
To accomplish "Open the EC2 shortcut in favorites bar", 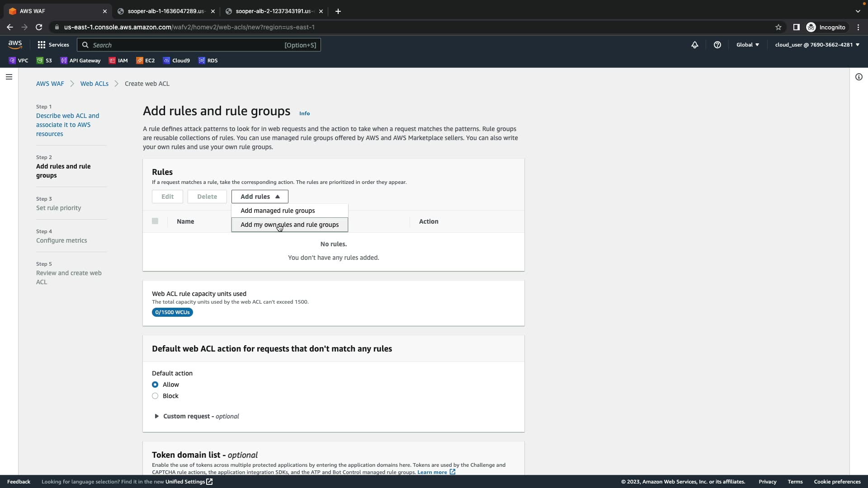I will click(x=146, y=61).
